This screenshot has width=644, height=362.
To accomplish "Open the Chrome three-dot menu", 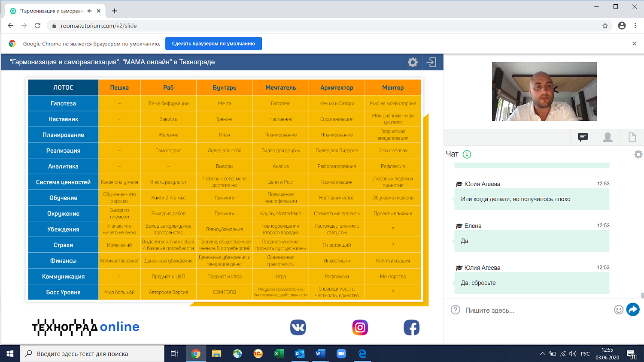I will 635,26.
